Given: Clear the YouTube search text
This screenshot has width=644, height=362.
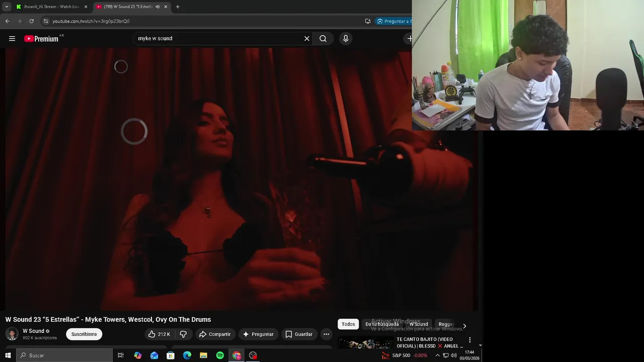Looking at the screenshot, I should [x=306, y=39].
